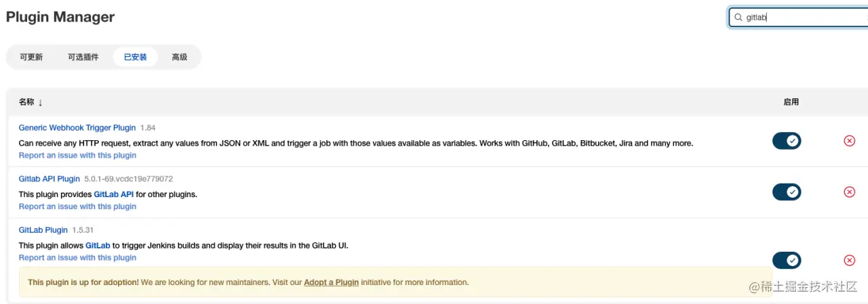The height and width of the screenshot is (304, 868).
Task: Follow the Adopt a Plugin link
Action: coord(331,282)
